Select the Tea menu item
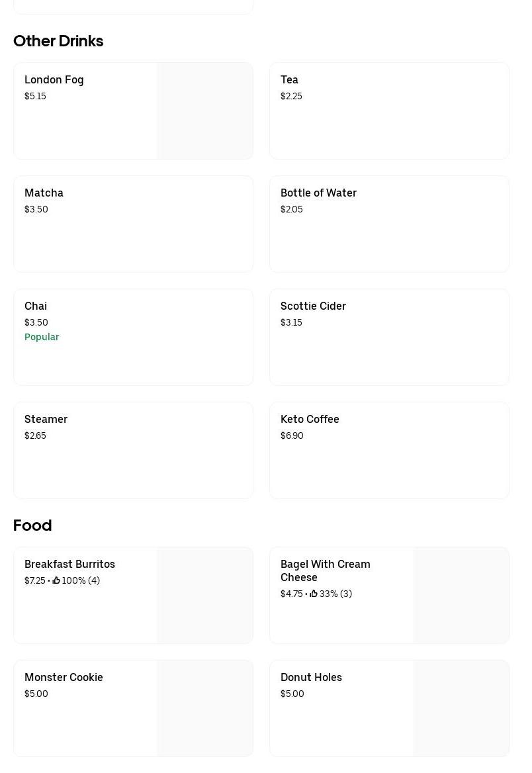This screenshot has height=773, width=532. (x=289, y=79)
